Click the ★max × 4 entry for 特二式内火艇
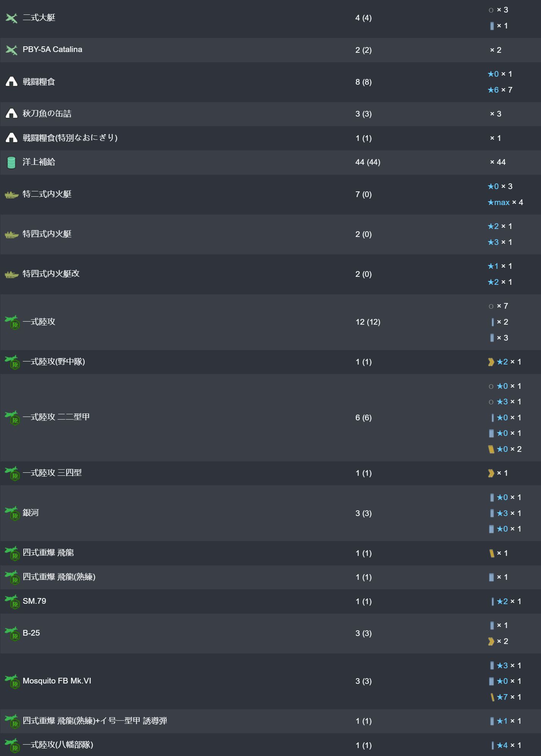The height and width of the screenshot is (756, 541). [x=505, y=202]
